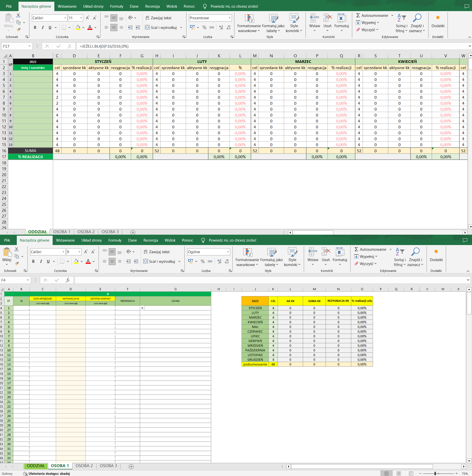Click Decrease Decimal icon in lower window

point(227,261)
